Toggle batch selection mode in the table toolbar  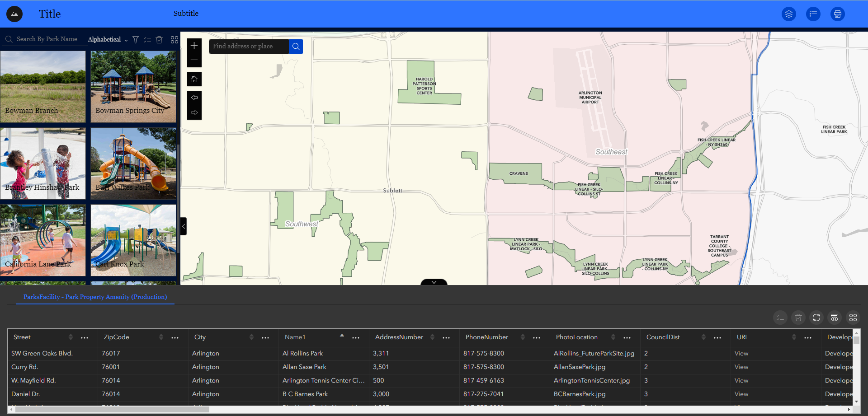780,318
